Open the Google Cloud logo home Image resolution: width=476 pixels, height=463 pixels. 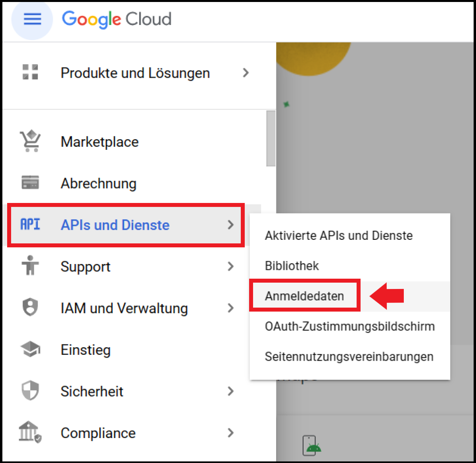tap(117, 19)
